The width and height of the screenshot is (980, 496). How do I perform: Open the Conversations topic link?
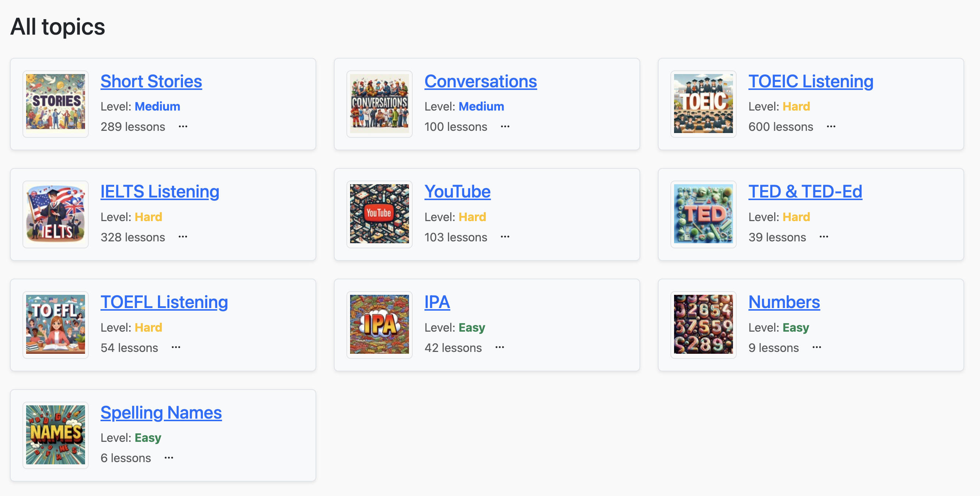480,81
